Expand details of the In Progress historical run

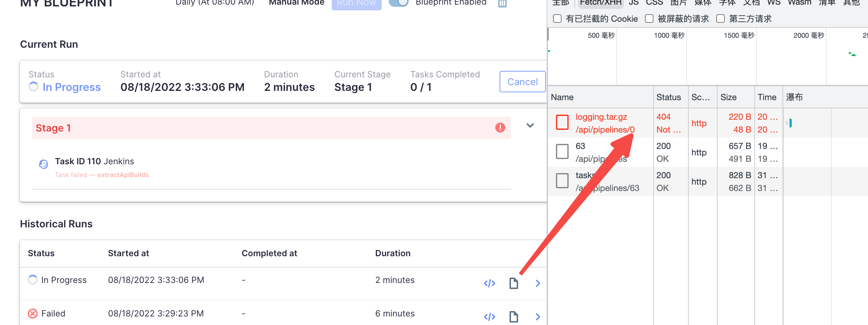coord(537,283)
